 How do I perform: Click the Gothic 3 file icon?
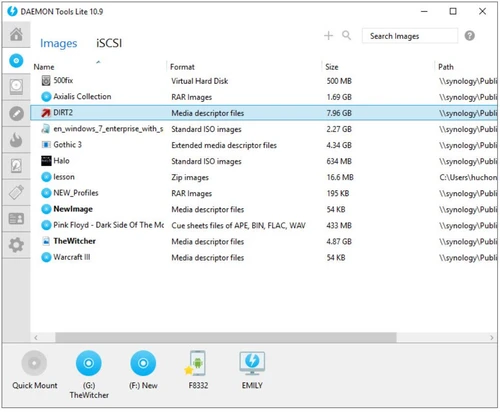tap(46, 145)
